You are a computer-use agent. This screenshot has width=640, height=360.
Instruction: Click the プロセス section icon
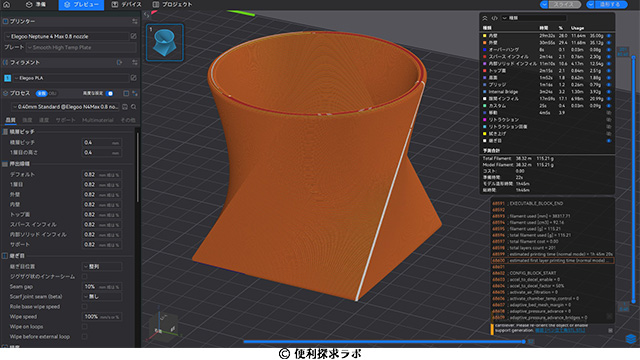(x=5, y=93)
